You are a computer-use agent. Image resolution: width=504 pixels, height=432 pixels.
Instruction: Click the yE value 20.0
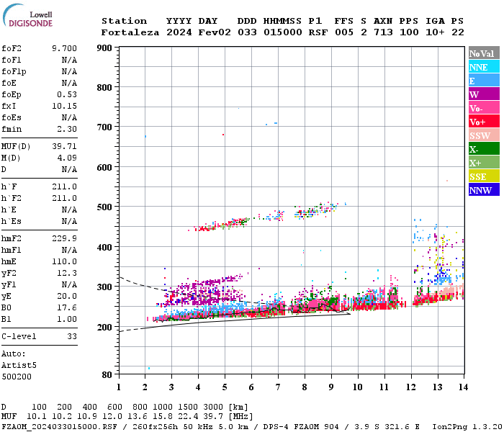pyautogui.click(x=67, y=296)
